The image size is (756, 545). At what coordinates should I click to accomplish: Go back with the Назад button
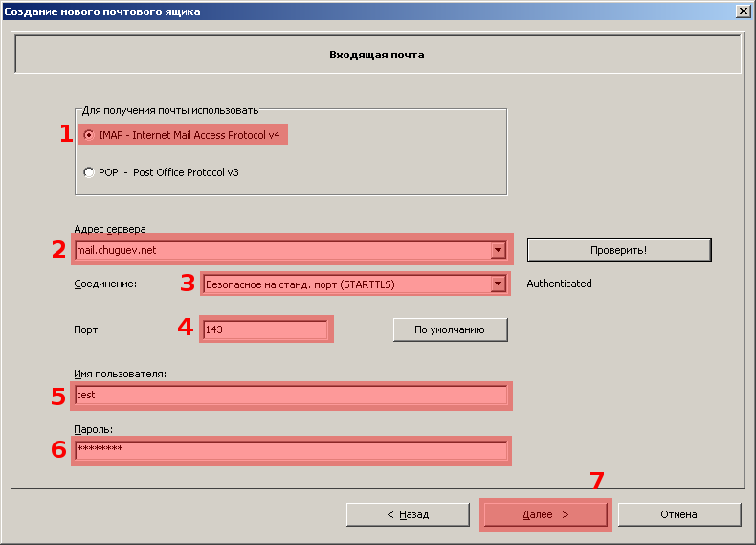(408, 514)
